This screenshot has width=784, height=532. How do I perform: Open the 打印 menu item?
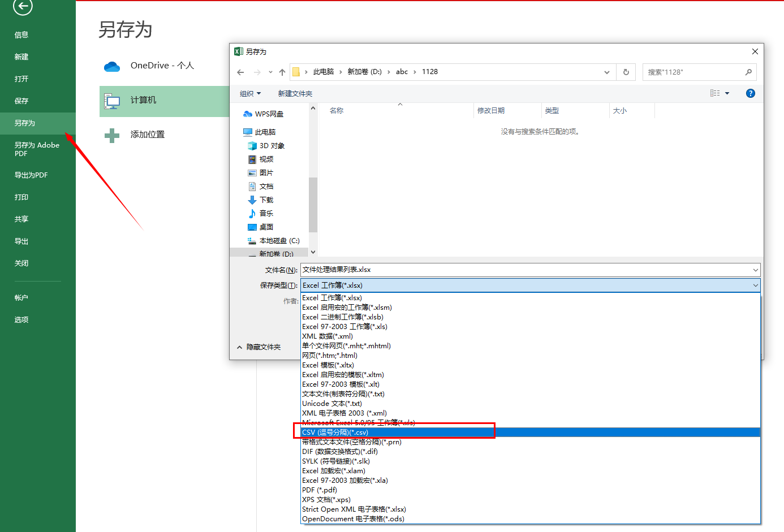(21, 197)
